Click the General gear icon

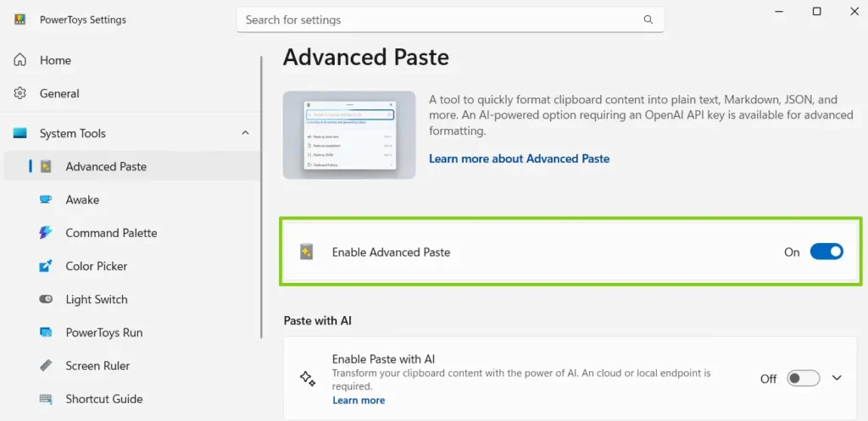[20, 93]
